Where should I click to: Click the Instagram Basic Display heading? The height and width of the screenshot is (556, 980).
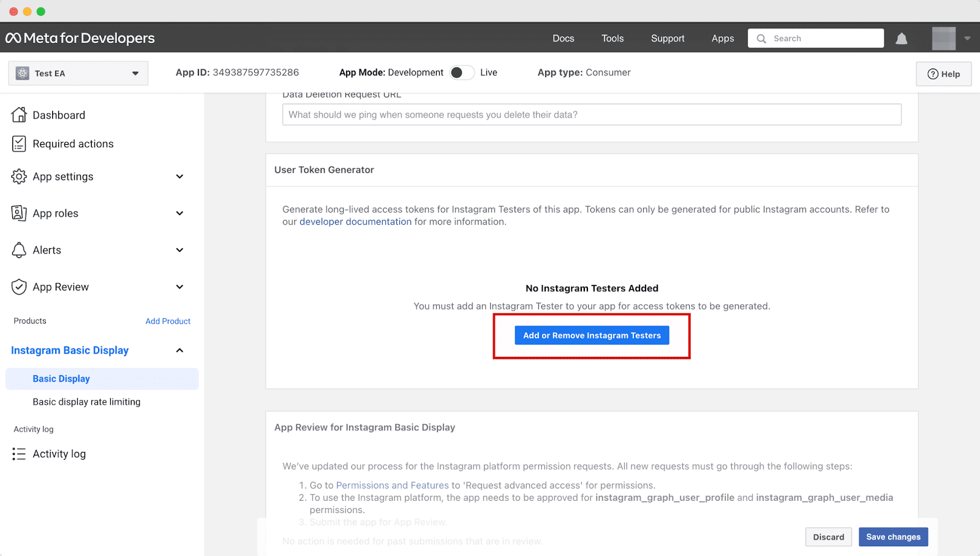[70, 351]
